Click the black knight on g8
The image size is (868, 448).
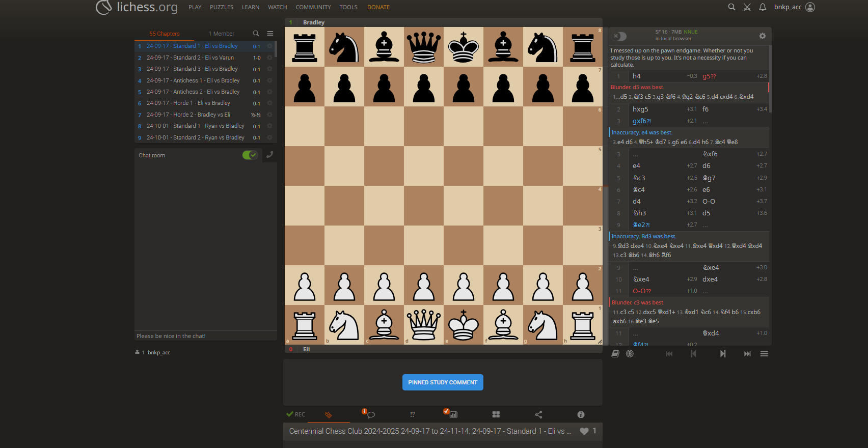(543, 47)
